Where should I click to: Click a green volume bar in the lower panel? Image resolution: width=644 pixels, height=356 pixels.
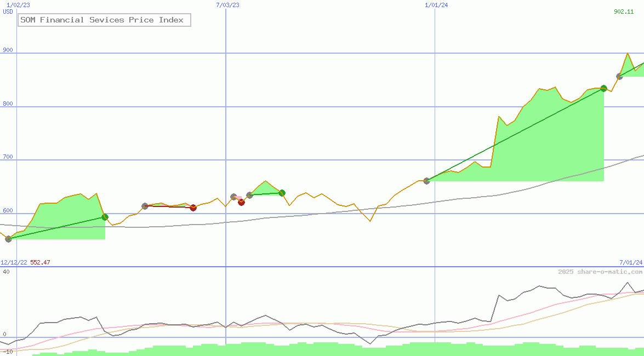coord(274,351)
